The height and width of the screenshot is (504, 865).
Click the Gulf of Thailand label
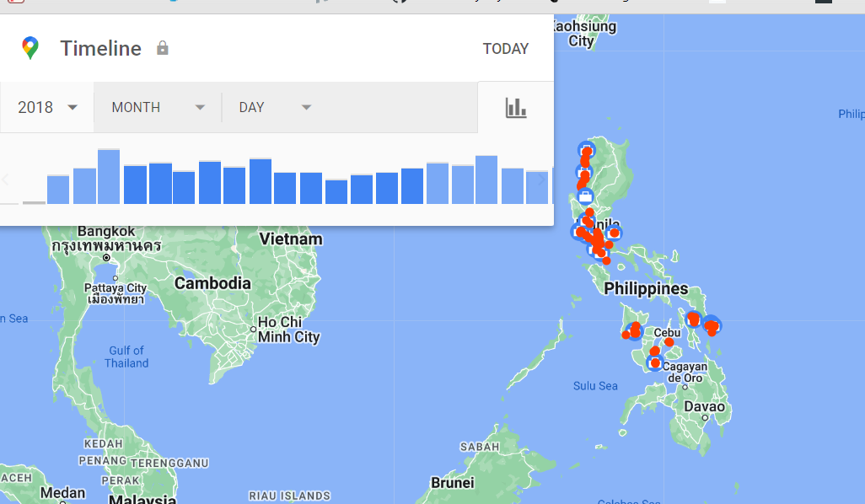pos(126,357)
